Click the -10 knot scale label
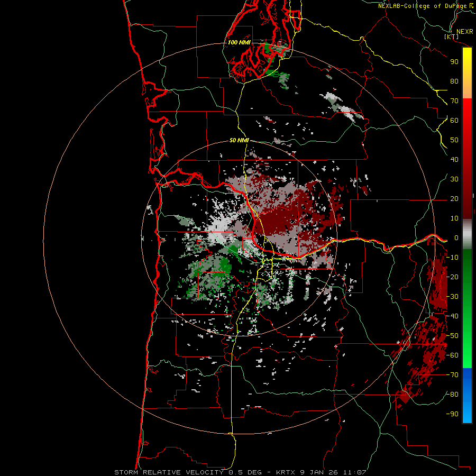 (x=452, y=258)
